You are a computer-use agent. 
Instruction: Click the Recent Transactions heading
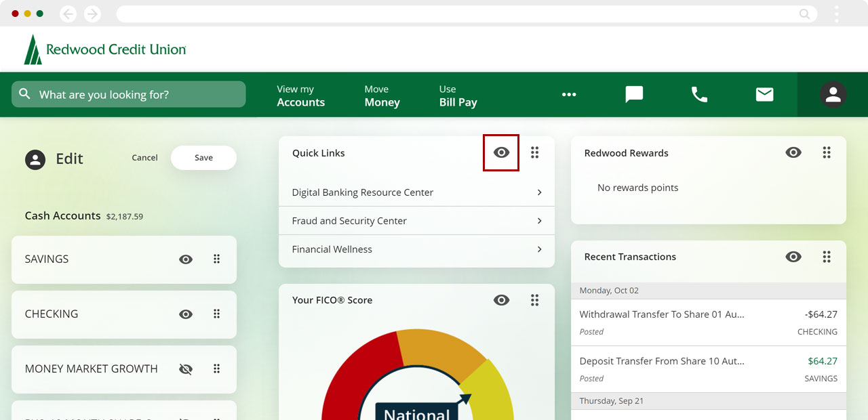click(630, 257)
